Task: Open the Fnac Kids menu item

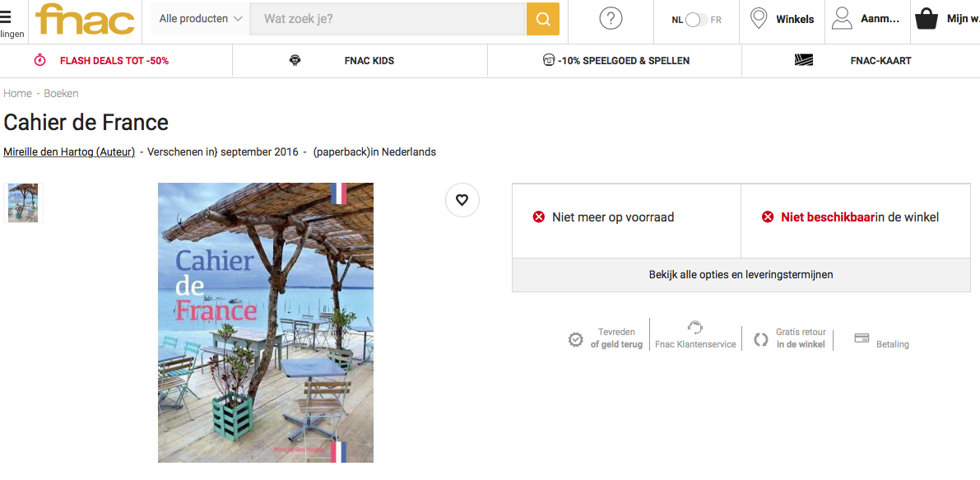Action: click(x=369, y=61)
